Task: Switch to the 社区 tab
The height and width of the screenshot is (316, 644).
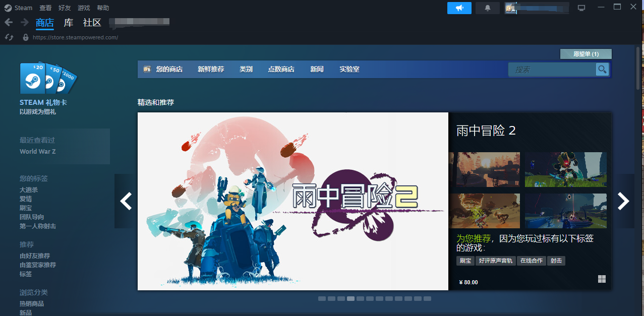Action: click(x=92, y=23)
